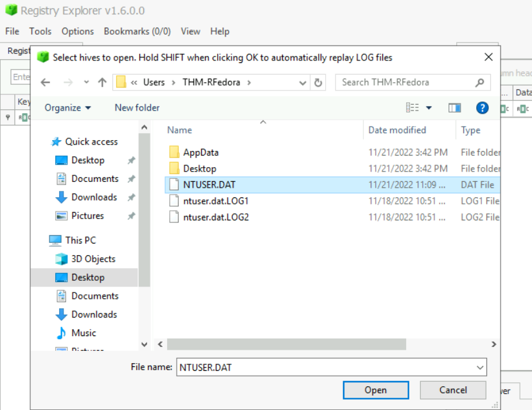Open the Music folder in sidebar
Viewport: 532px width, 410px height.
[x=84, y=333]
